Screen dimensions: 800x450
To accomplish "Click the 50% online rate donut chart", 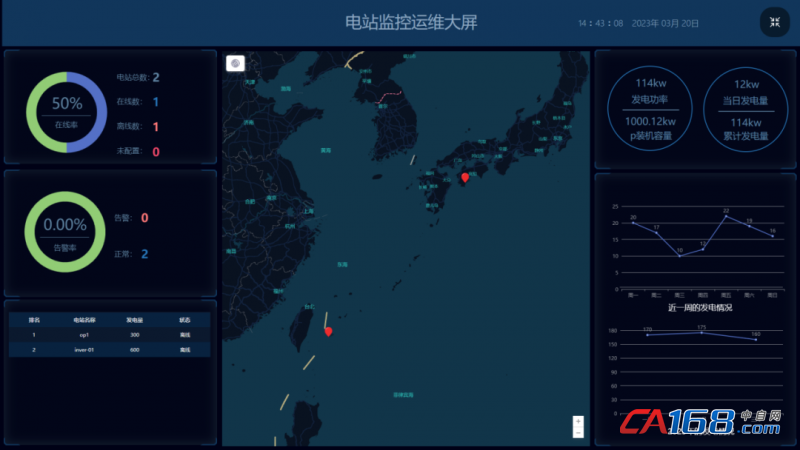I will point(67,110).
